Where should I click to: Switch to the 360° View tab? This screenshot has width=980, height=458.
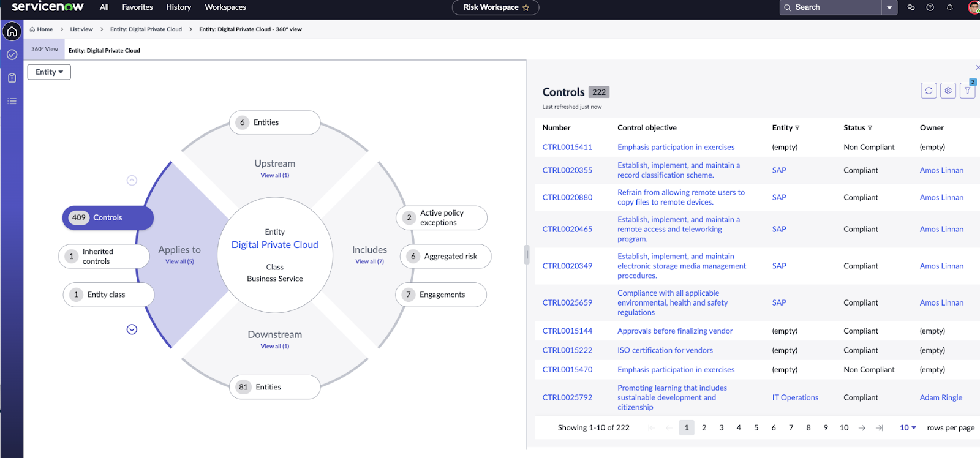[44, 50]
